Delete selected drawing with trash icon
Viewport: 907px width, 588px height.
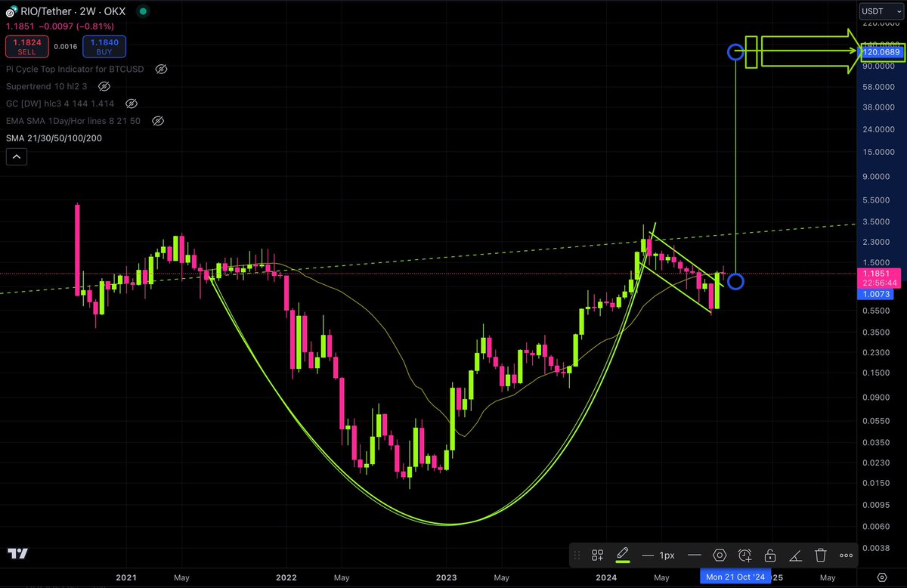pyautogui.click(x=821, y=556)
